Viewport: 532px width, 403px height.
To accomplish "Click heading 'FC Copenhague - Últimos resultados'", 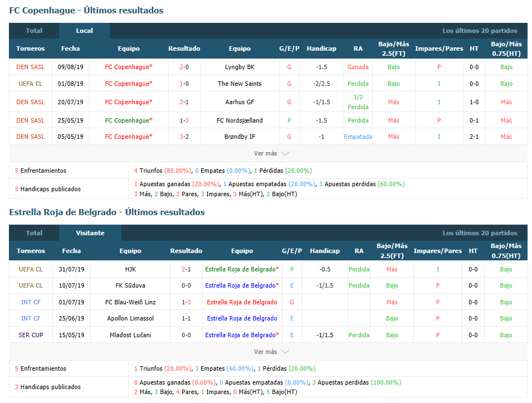I will tap(86, 11).
